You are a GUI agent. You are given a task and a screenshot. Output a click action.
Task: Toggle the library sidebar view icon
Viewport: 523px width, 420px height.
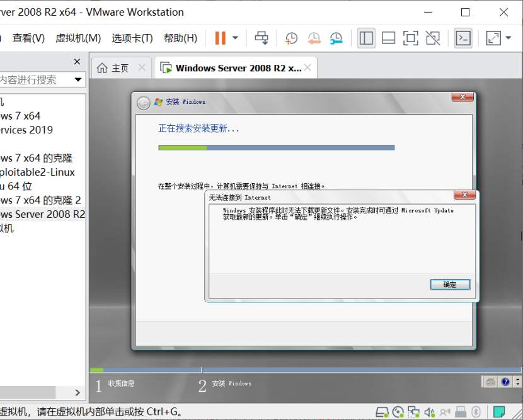point(366,38)
